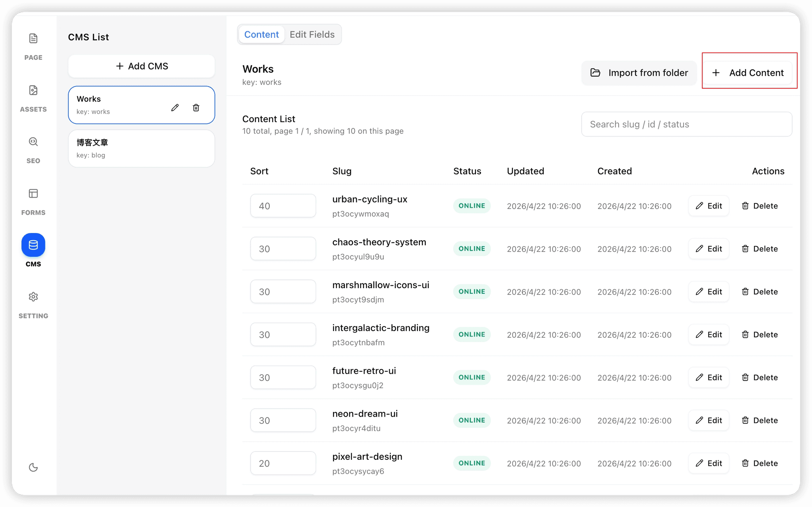Delete the chaos-theory-system entry

tap(760, 249)
